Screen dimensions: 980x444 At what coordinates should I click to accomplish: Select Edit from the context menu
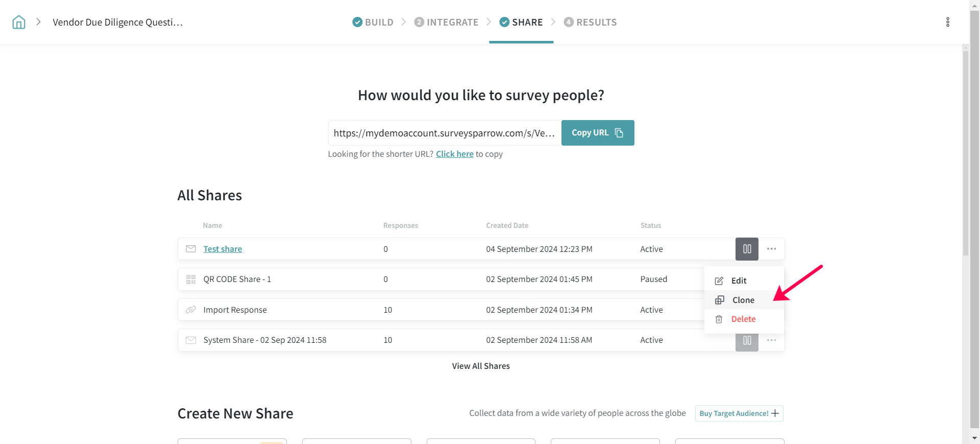click(738, 281)
